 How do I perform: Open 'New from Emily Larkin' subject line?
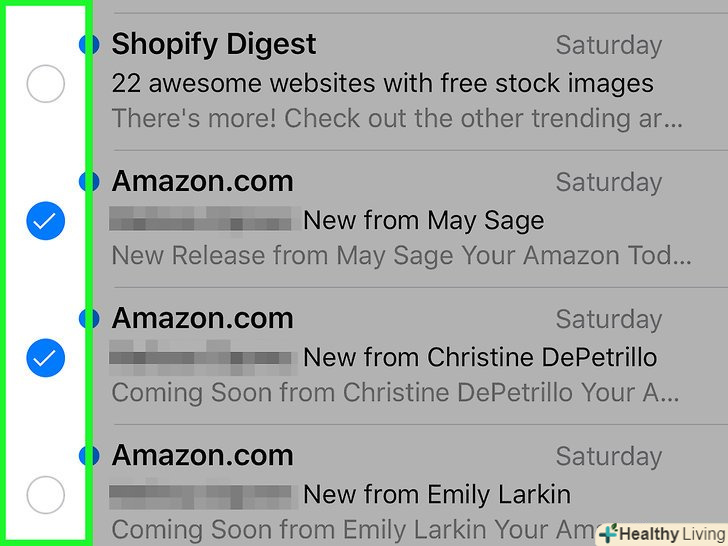tap(437, 494)
